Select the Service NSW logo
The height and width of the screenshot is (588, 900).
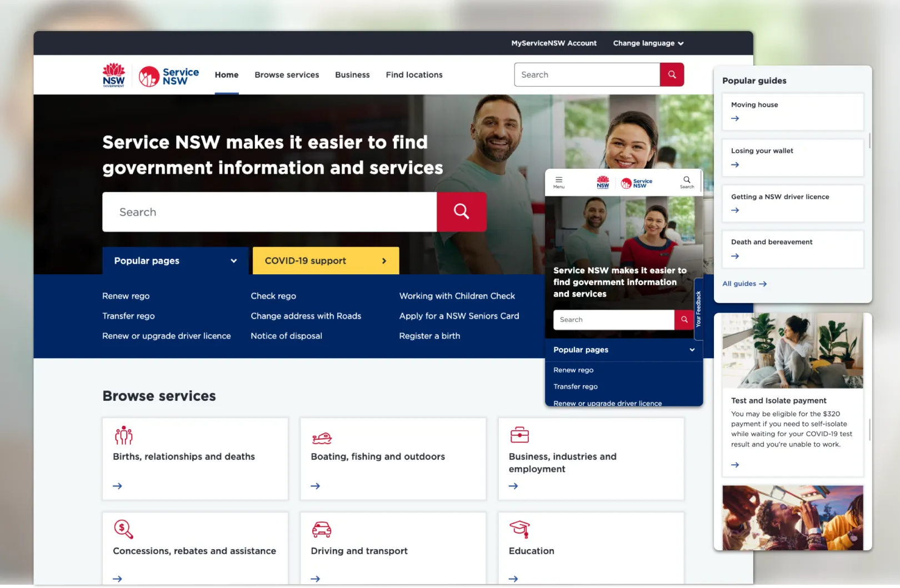tap(168, 75)
